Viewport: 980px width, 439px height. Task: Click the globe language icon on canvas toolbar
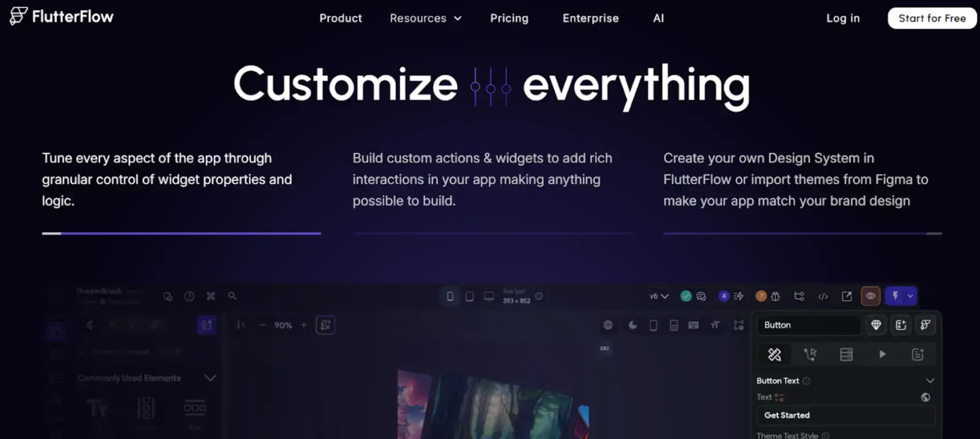pyautogui.click(x=608, y=325)
